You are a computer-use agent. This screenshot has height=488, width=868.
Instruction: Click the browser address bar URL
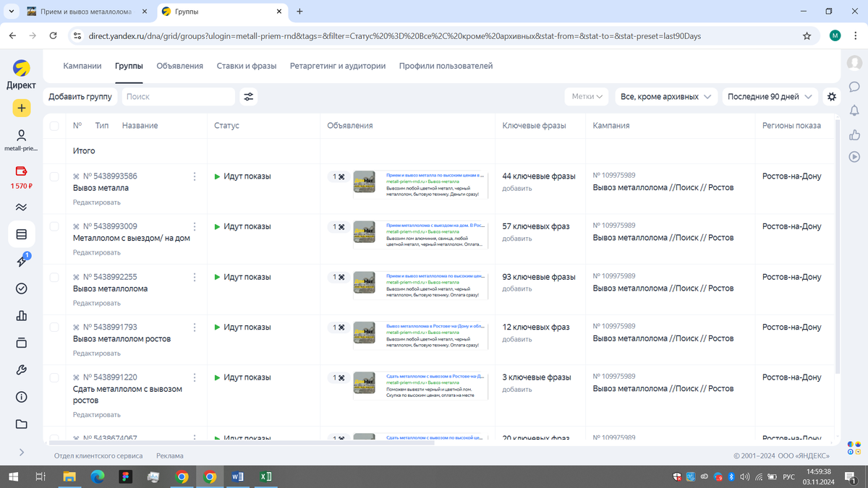point(394,35)
